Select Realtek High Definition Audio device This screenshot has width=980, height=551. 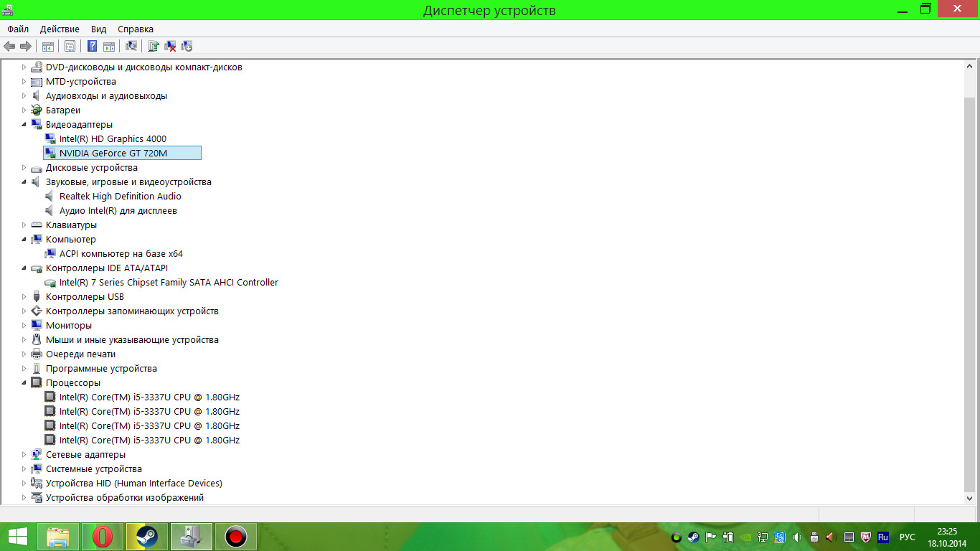point(120,196)
